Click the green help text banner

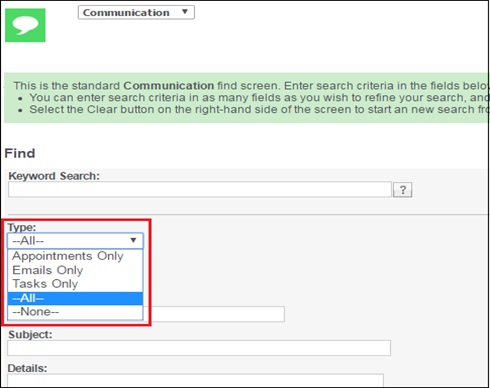click(x=246, y=98)
